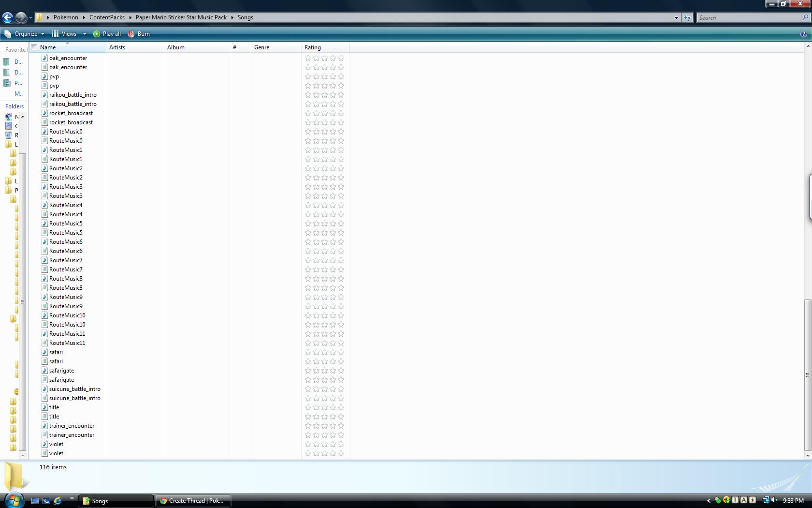Toggle the select-all checkbox in the Name column

[34, 47]
